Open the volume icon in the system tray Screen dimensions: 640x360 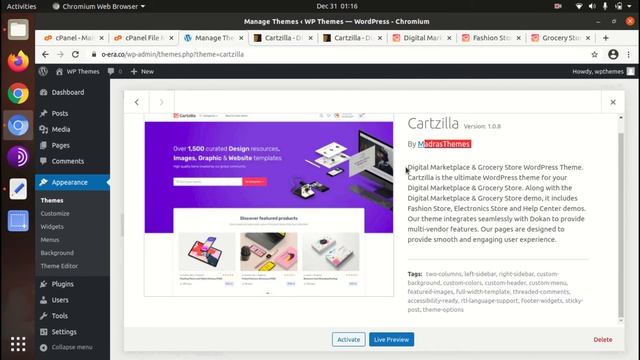click(592, 6)
